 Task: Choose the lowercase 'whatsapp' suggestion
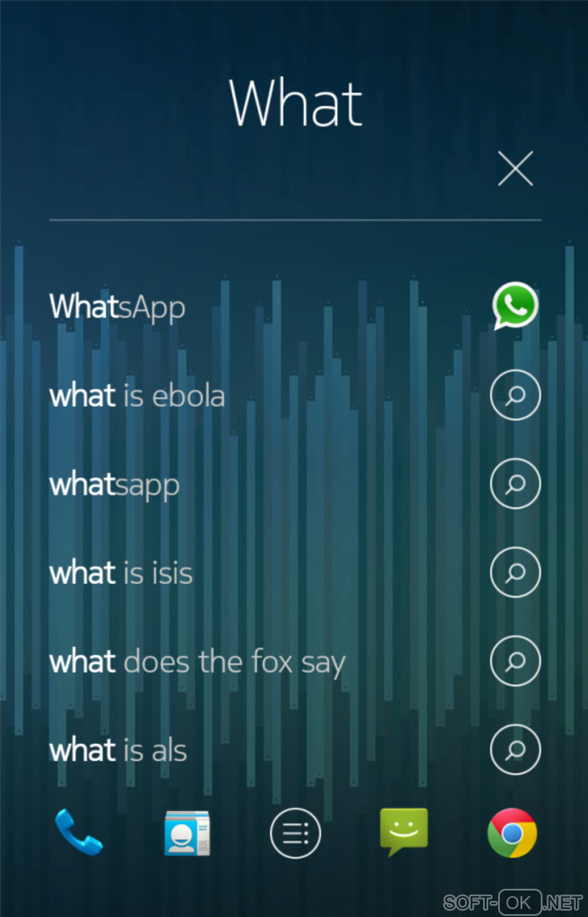tap(115, 485)
